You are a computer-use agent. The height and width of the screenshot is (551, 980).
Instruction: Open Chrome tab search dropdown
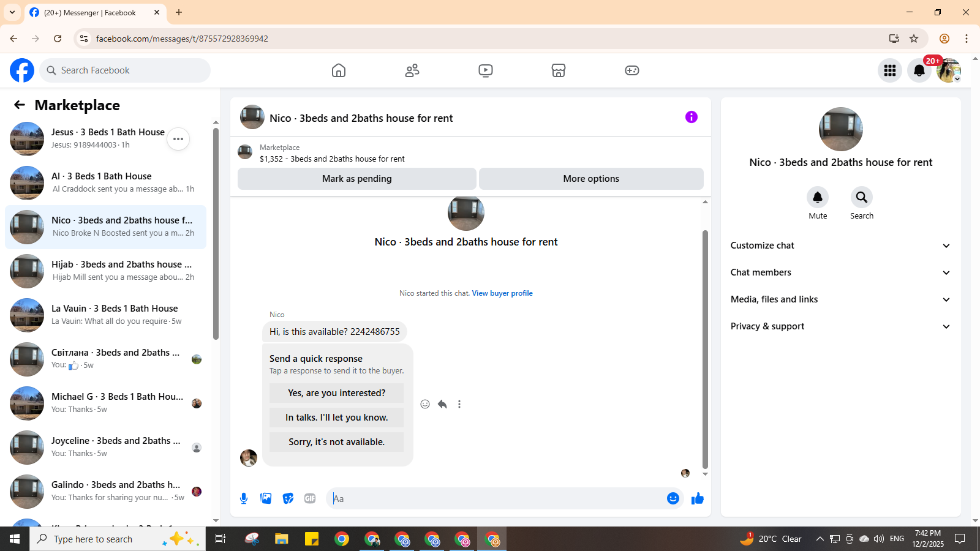(12, 12)
